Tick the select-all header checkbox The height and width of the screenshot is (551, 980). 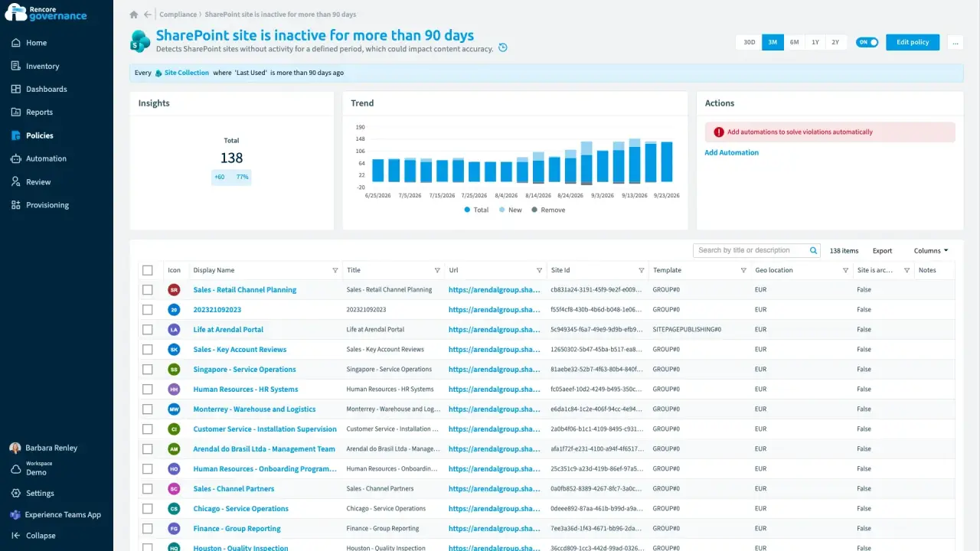click(x=148, y=270)
